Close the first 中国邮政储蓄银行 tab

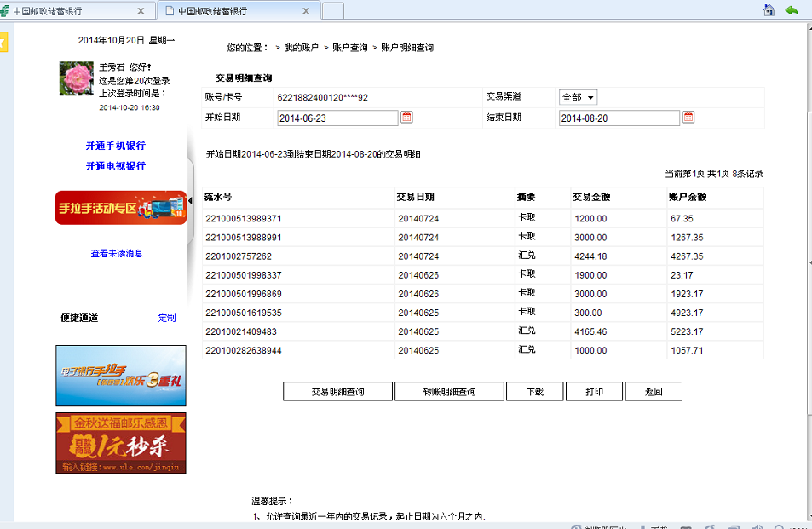coord(141,11)
